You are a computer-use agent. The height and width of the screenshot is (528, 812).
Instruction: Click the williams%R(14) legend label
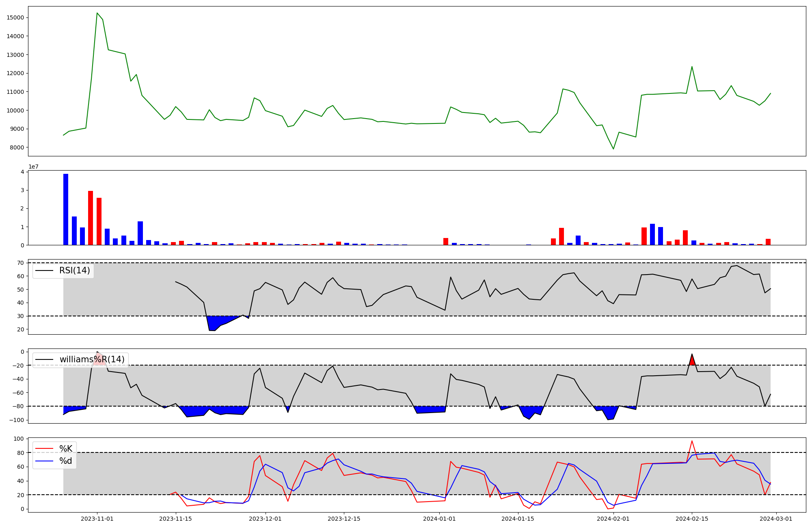click(92, 359)
